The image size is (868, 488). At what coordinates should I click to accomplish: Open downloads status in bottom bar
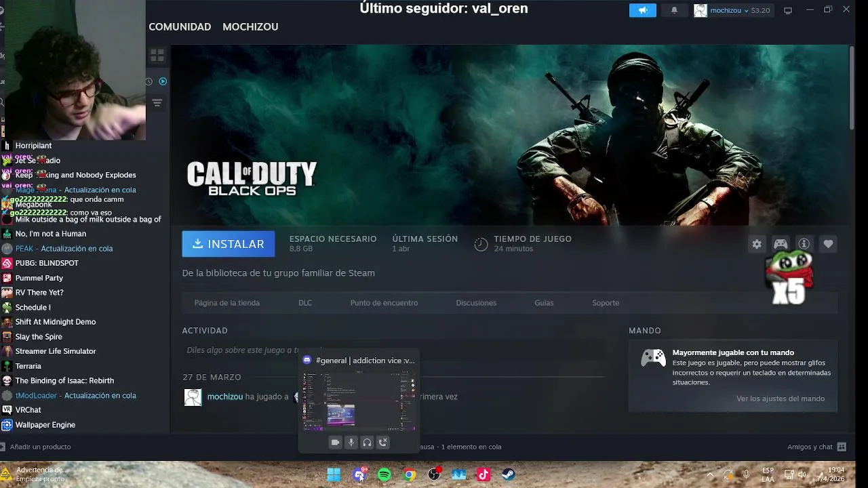coord(460,447)
